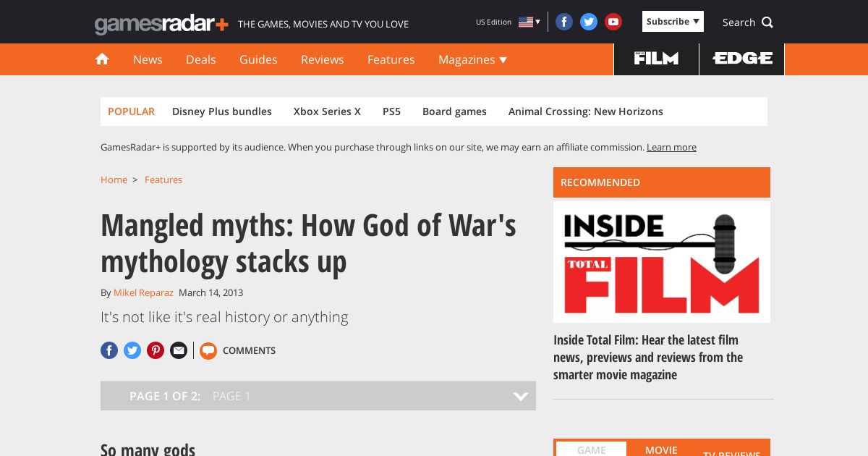Click the RECOMMENDED sidebar header
This screenshot has height=456, width=868.
click(x=662, y=182)
